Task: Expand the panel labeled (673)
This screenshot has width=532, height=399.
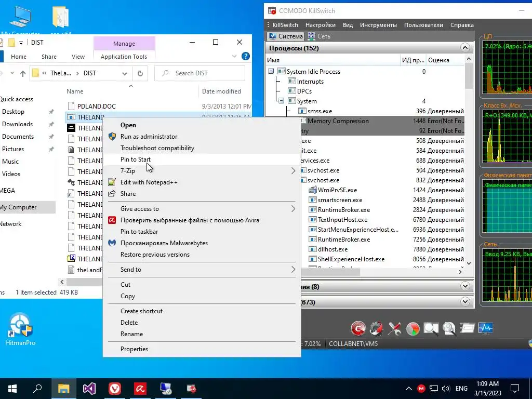Action: (465, 301)
